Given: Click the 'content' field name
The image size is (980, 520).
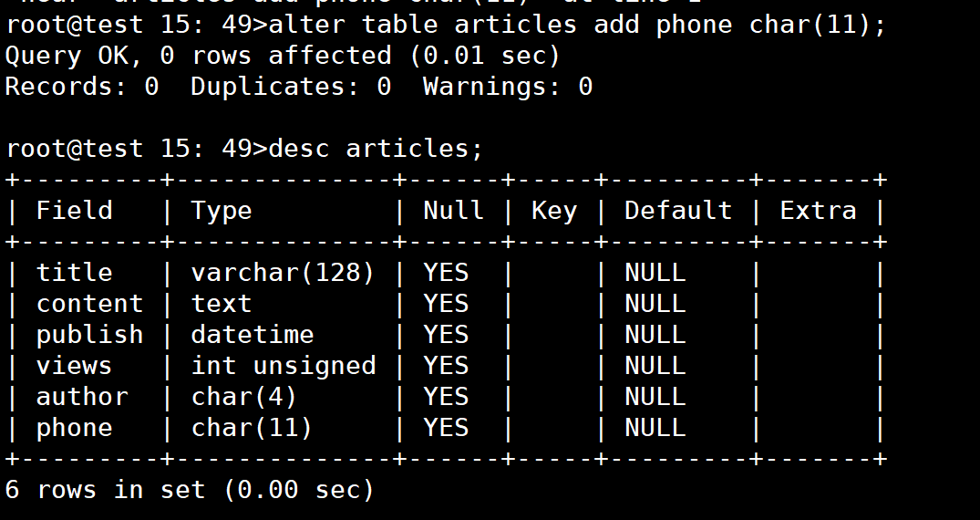Looking at the screenshot, I should click(x=90, y=304).
